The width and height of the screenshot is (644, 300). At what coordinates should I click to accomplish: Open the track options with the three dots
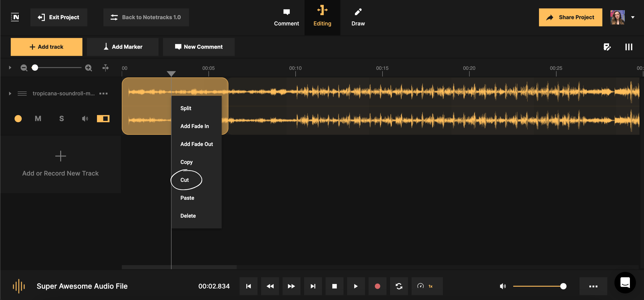coord(103,94)
